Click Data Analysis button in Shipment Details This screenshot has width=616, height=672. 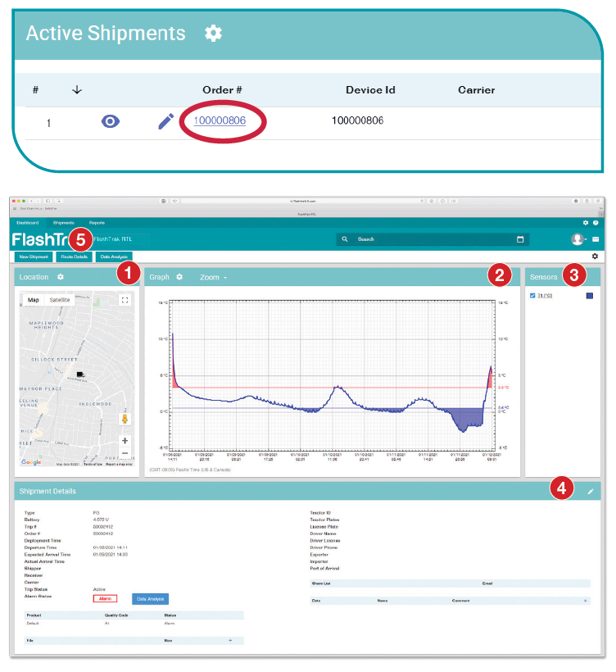[x=150, y=599]
